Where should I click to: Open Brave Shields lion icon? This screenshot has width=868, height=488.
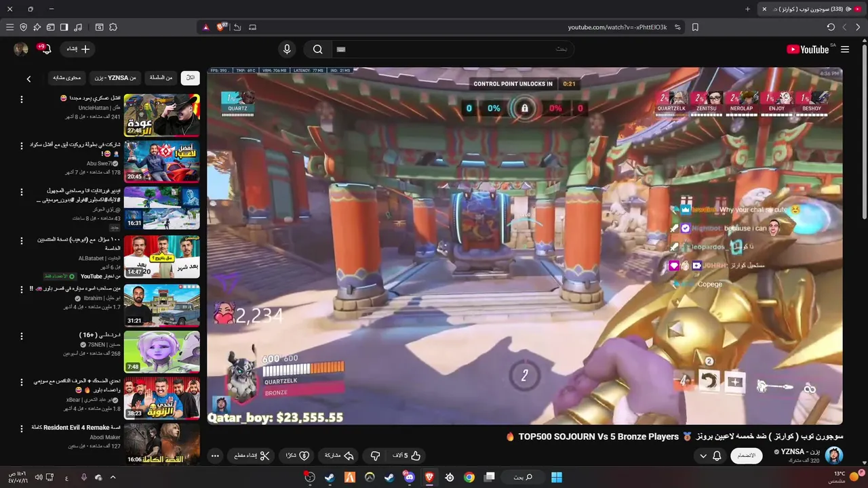(222, 27)
